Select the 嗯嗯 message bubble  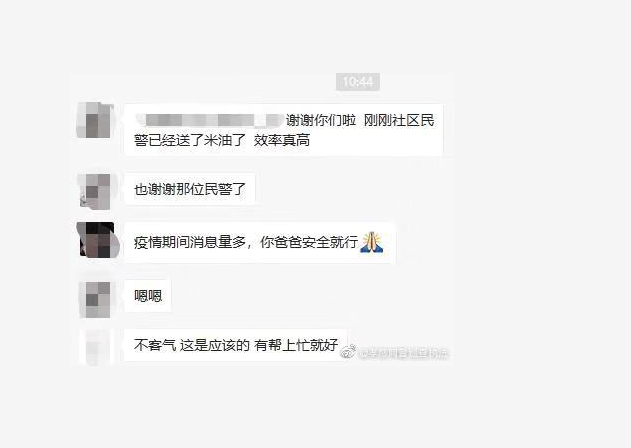(x=148, y=296)
